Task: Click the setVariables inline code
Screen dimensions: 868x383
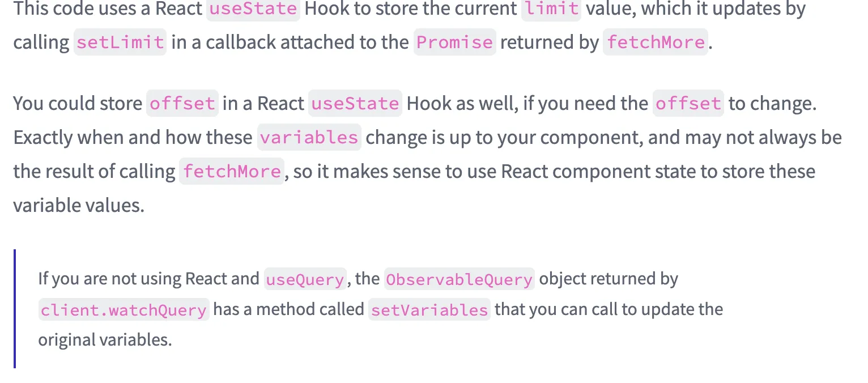Action: pos(429,310)
